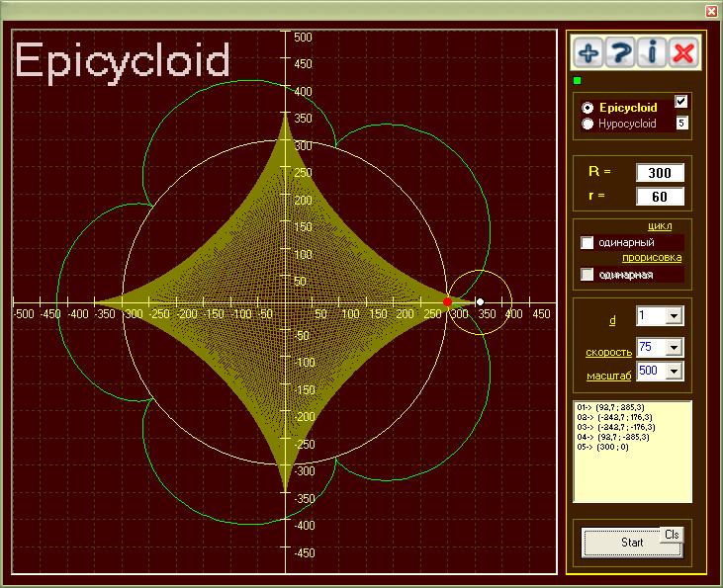Screen dimensions: 723x588
Task: Click the red point on the circle
Action: point(447,301)
